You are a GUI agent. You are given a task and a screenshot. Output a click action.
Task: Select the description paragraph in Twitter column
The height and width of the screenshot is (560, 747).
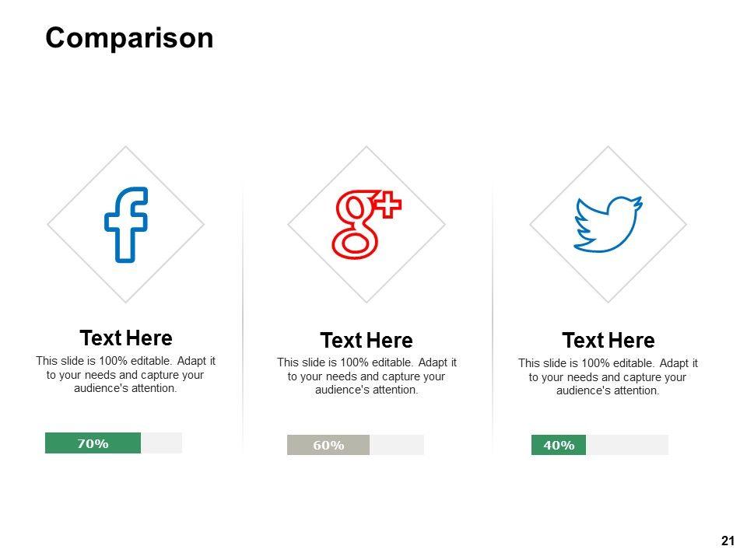[608, 376]
